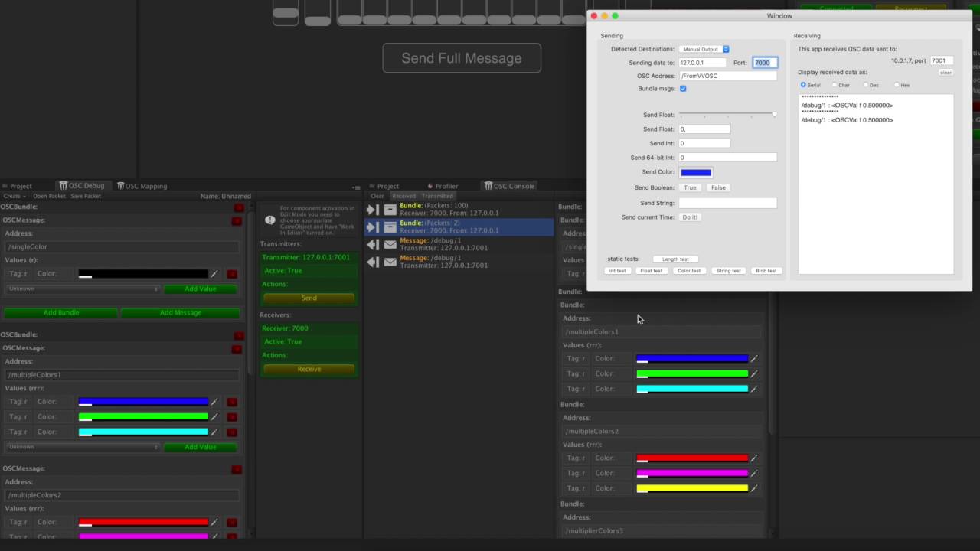Click Clear in the OSC Console toolbar
Image resolution: width=980 pixels, height=551 pixels.
coord(377,196)
